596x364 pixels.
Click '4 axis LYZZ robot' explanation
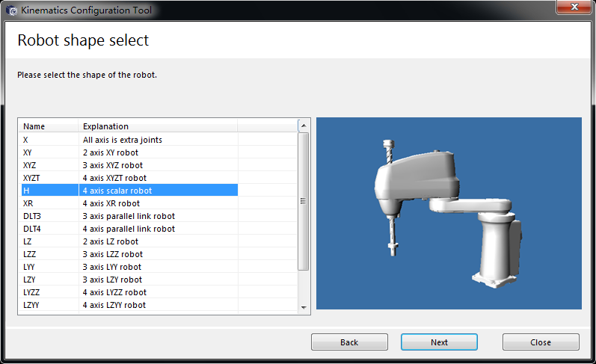tap(114, 292)
